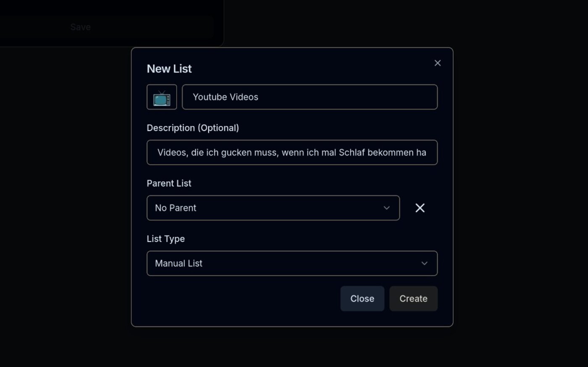The width and height of the screenshot is (588, 367).
Task: Focus the description field starting with Videos, die ich
Action: point(292,152)
